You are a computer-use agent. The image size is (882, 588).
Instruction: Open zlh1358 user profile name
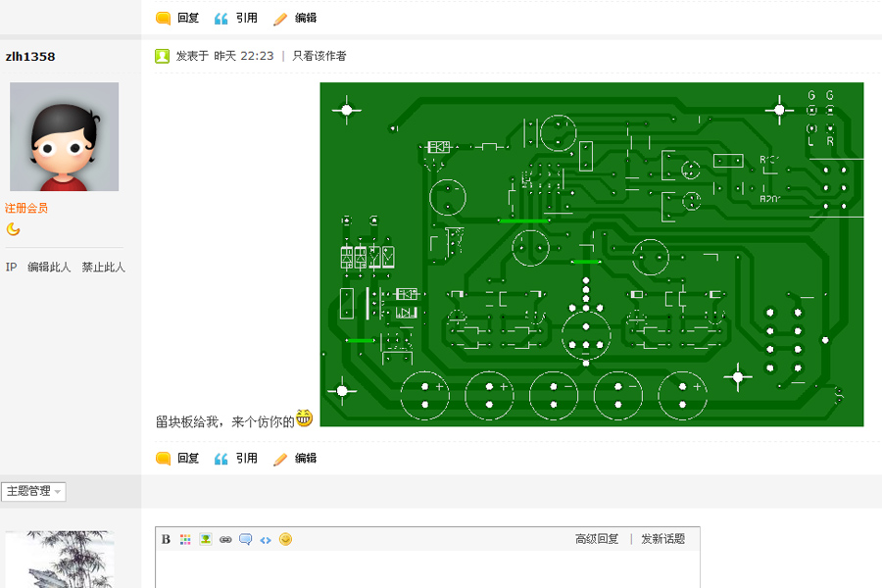(x=30, y=56)
